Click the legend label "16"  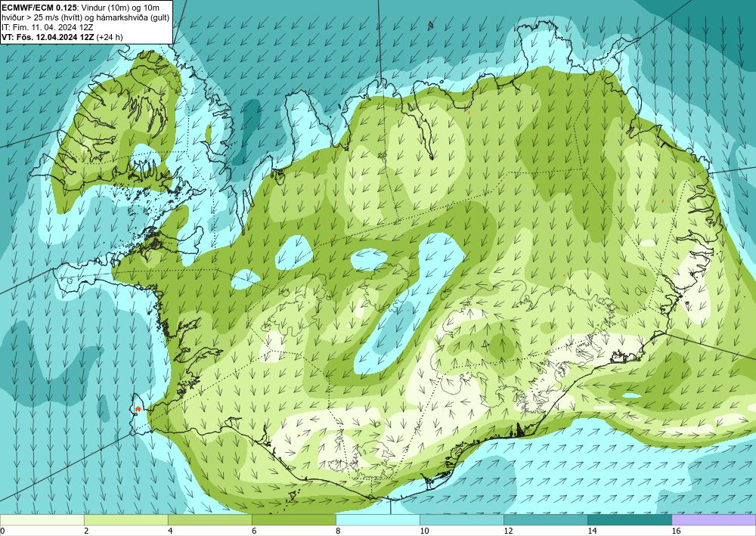676,531
